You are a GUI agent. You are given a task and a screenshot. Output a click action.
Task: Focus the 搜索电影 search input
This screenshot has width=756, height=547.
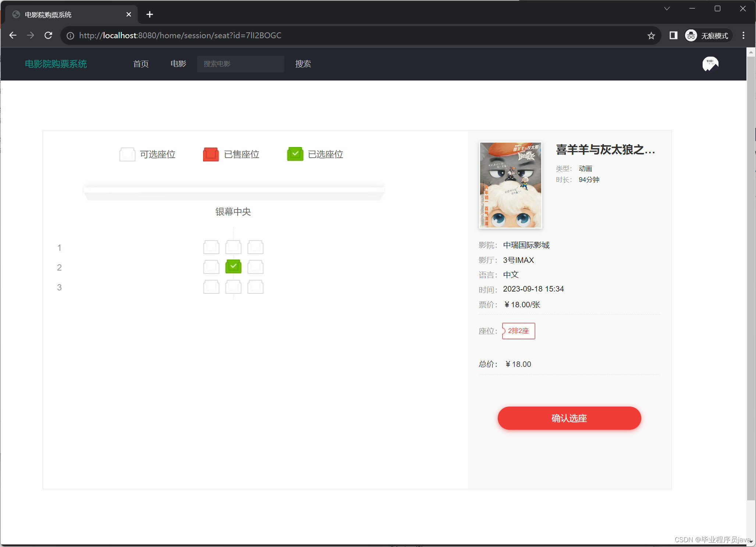(x=241, y=64)
